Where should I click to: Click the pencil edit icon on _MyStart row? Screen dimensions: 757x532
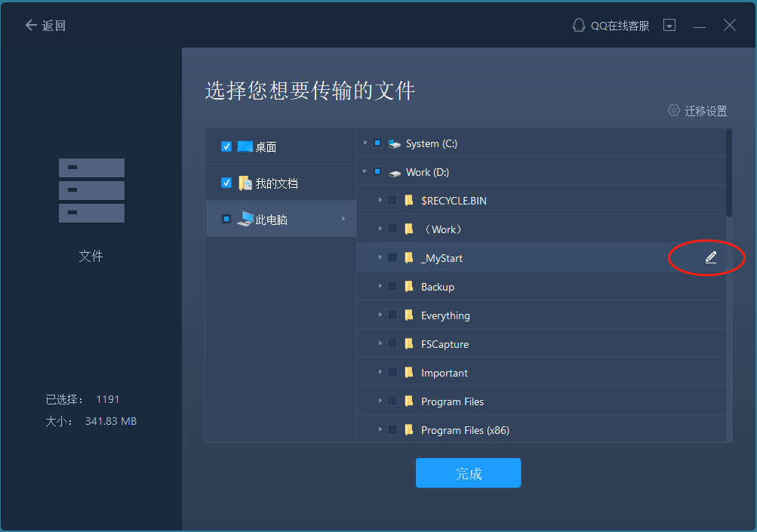[x=710, y=258]
